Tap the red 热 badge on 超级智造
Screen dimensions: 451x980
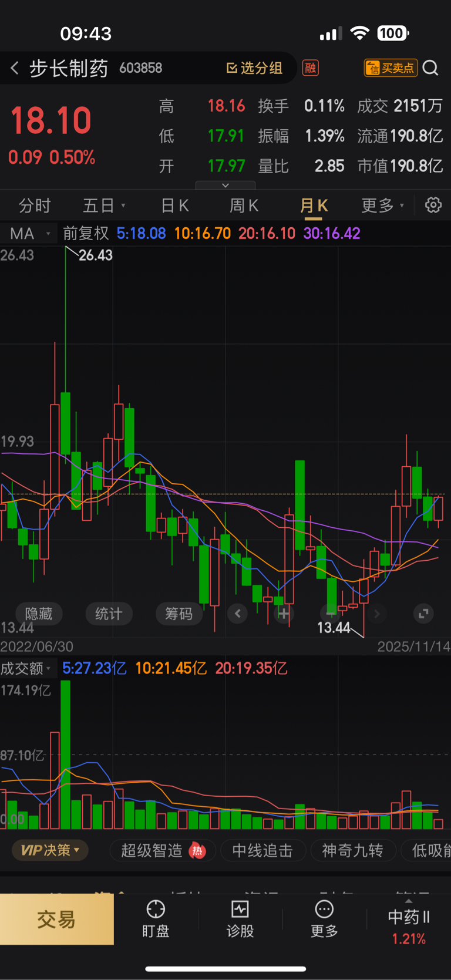tap(197, 850)
